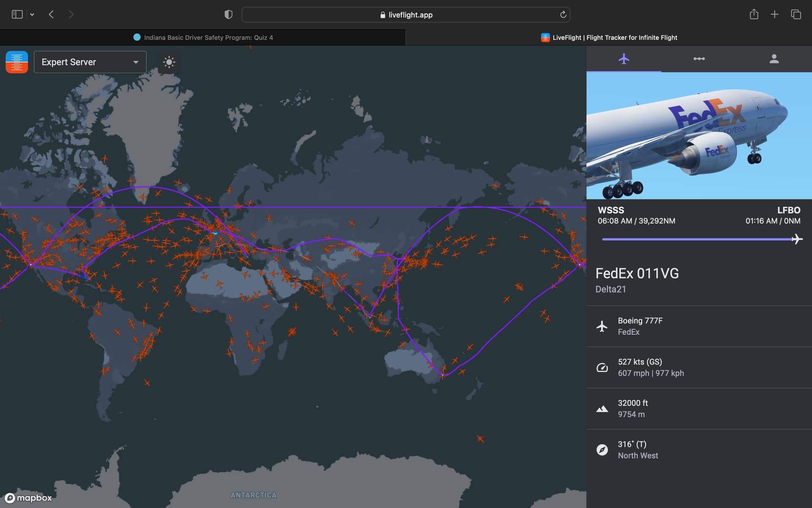The height and width of the screenshot is (508, 812).
Task: Reload the liveflight.app page
Action: coord(563,15)
